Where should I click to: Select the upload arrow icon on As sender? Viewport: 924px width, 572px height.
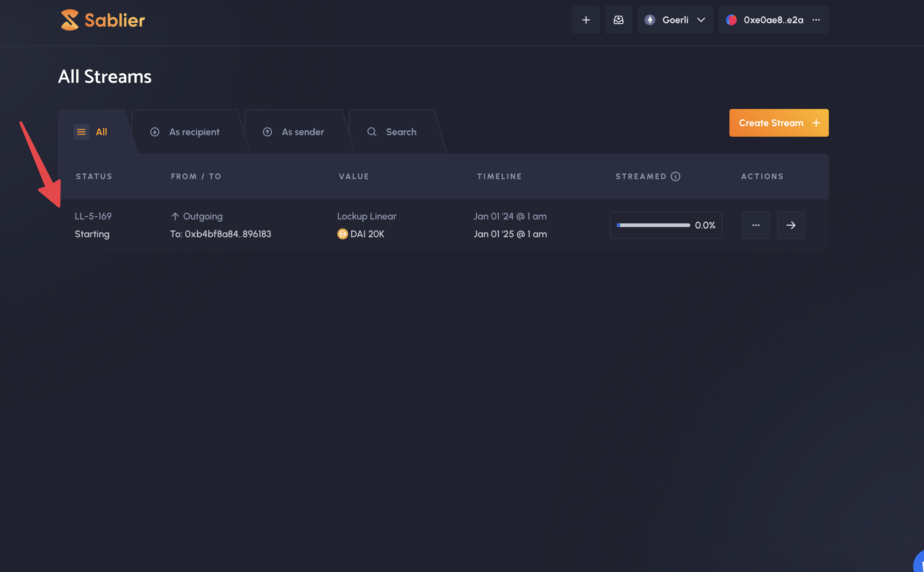tap(267, 132)
